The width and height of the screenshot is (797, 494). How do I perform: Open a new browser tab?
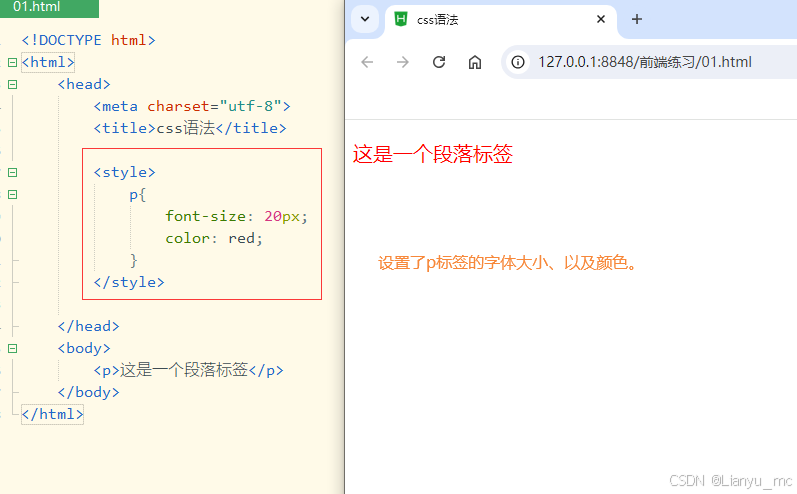tap(637, 19)
